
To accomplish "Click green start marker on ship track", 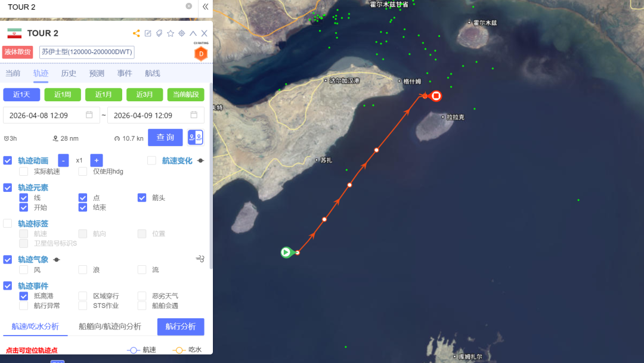I will click(x=286, y=252).
